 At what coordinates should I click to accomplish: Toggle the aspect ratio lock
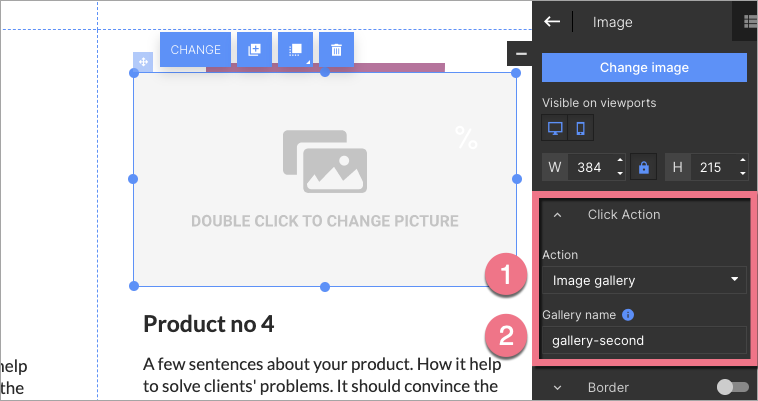click(645, 167)
